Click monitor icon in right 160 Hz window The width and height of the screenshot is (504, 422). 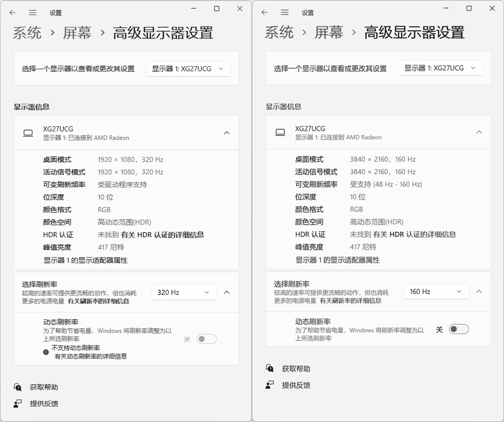point(280,132)
